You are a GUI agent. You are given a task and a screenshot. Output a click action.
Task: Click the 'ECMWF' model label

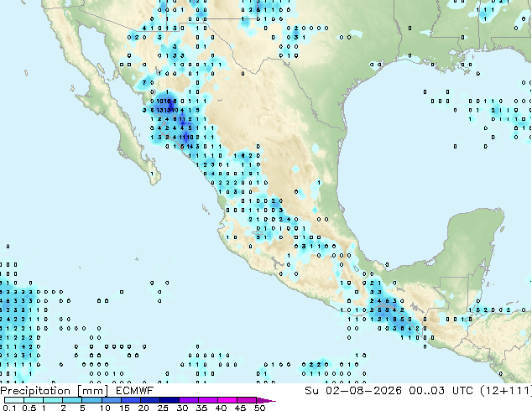(x=135, y=391)
